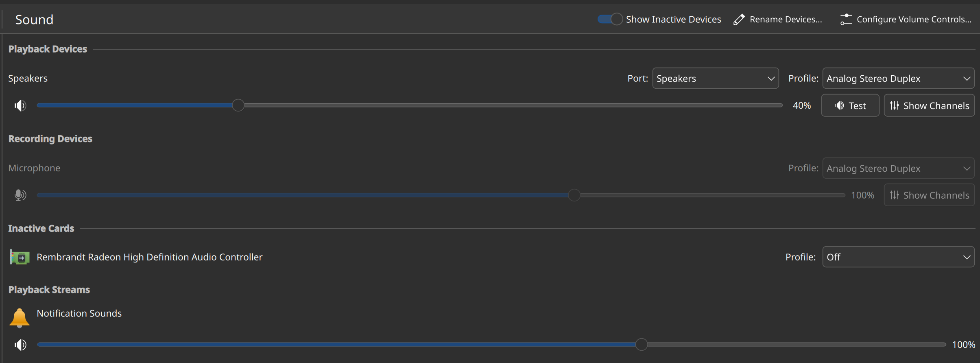Show Channels for Speakers

929,105
